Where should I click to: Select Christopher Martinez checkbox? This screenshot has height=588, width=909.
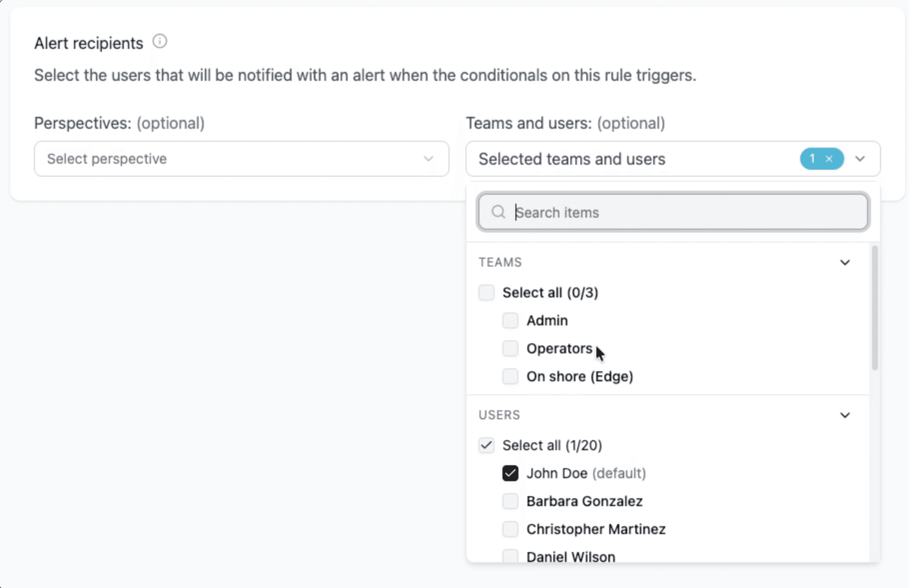[510, 529]
